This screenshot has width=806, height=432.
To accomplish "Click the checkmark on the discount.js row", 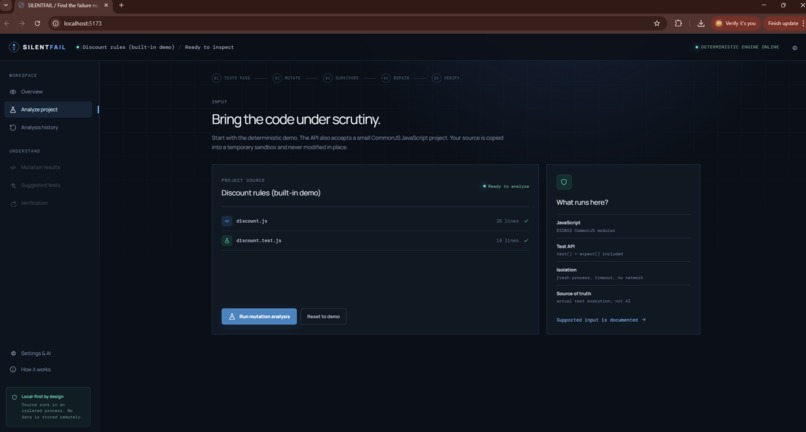I will pyautogui.click(x=526, y=221).
